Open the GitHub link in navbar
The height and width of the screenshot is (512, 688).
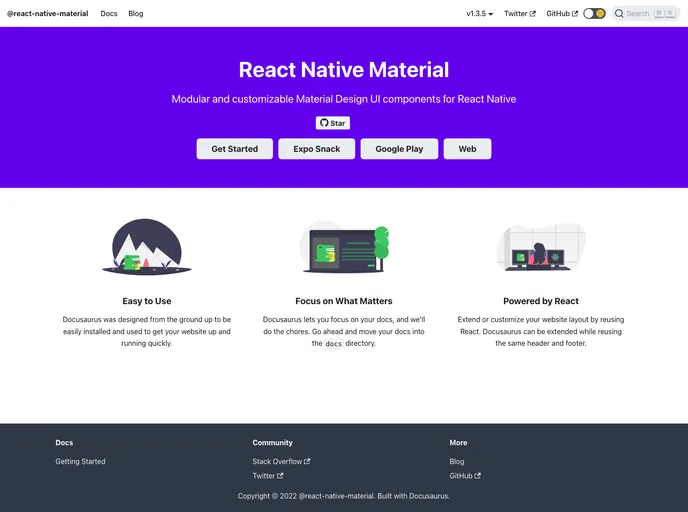pos(562,14)
